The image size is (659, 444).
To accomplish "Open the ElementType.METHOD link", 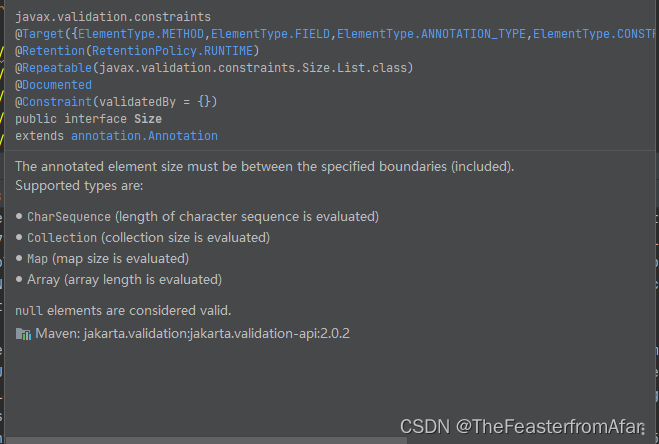I will click(141, 34).
